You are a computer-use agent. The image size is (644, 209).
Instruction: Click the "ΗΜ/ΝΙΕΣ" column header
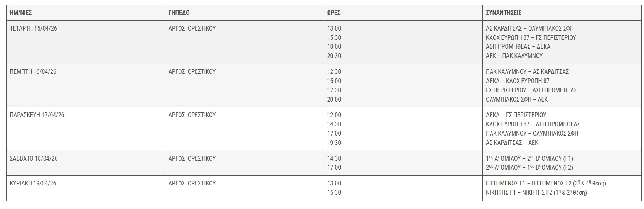pyautogui.click(x=21, y=13)
